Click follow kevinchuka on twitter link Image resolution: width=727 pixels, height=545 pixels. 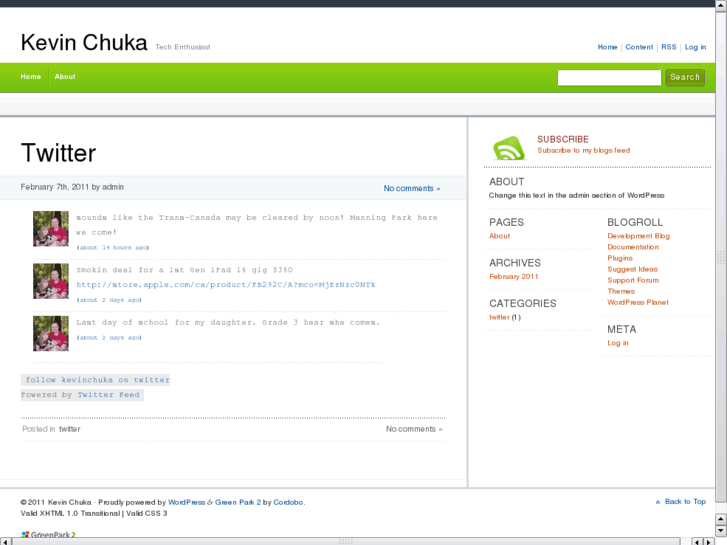97,380
